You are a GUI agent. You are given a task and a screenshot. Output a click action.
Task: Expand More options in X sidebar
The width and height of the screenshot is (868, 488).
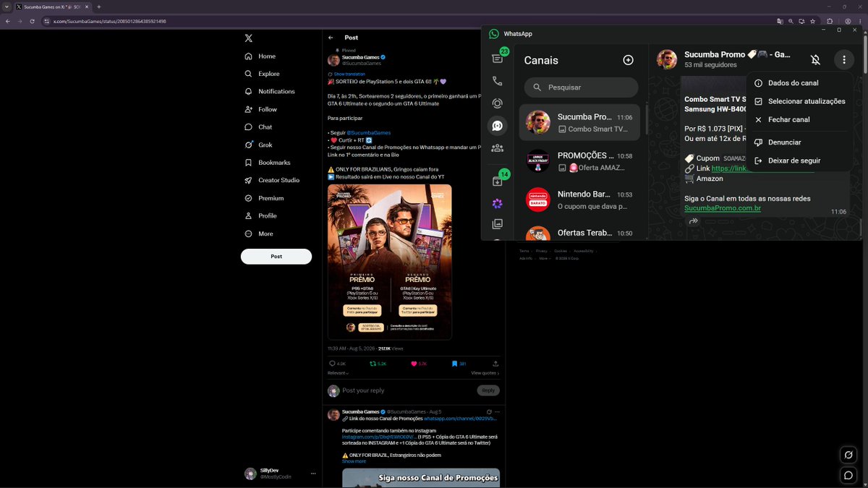[260, 234]
